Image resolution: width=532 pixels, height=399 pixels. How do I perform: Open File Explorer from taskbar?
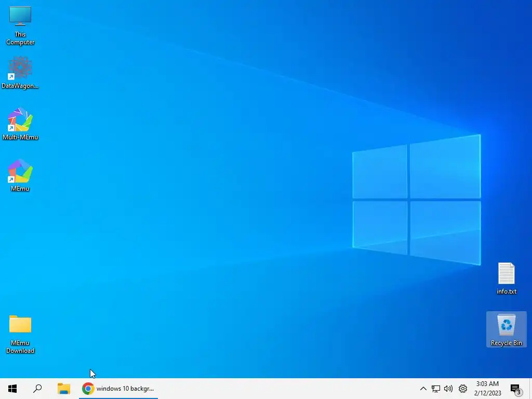coord(63,389)
